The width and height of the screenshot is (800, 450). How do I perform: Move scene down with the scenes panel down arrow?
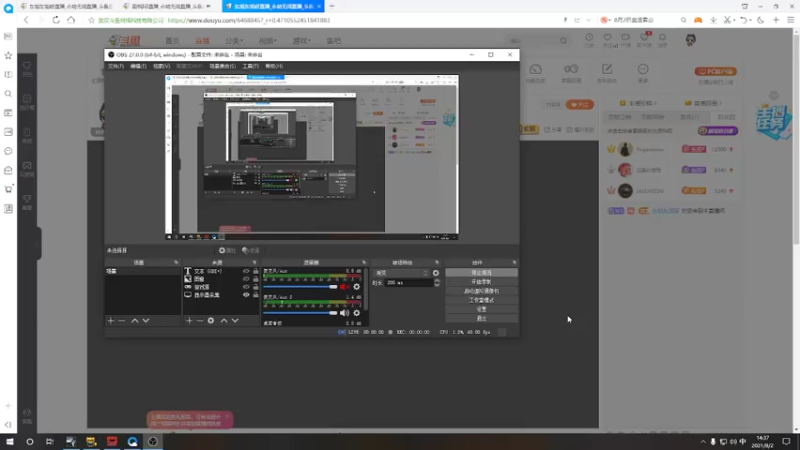(146, 320)
